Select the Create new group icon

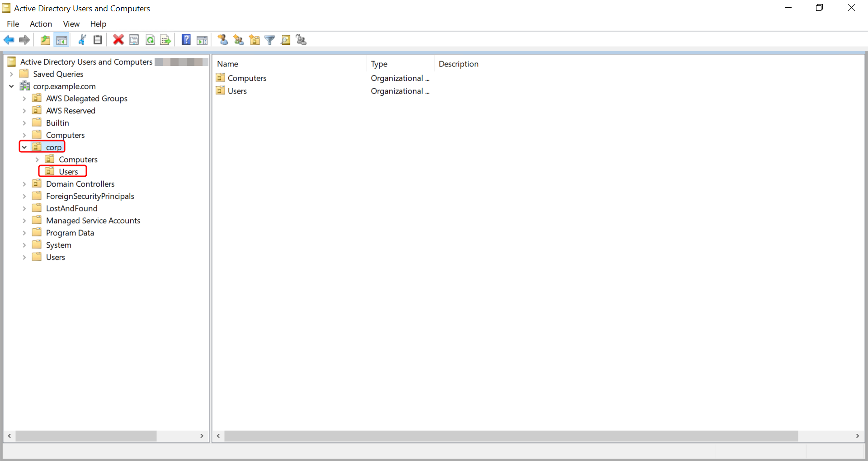(x=239, y=40)
